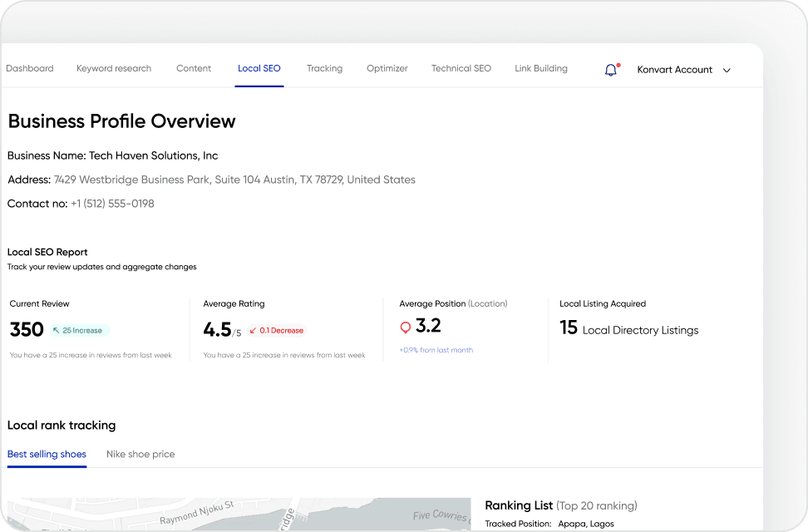
Task: Click the green increase arrow in reviews badge
Action: click(57, 331)
